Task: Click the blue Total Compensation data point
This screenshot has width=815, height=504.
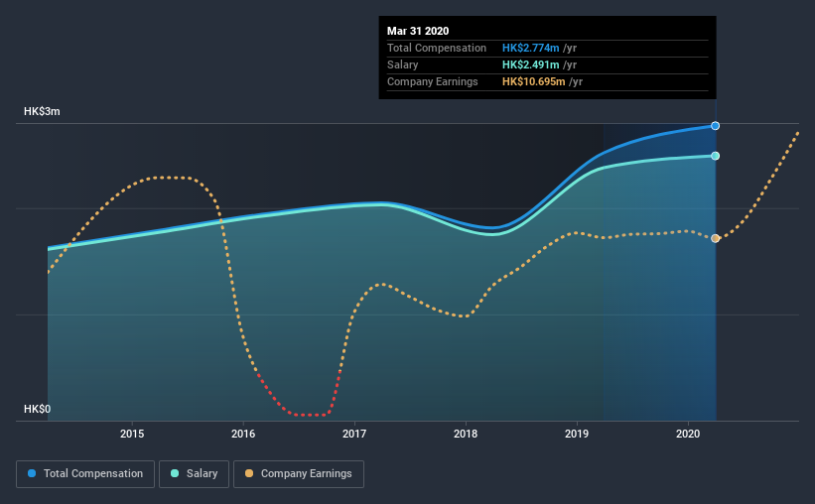Action: pos(715,126)
